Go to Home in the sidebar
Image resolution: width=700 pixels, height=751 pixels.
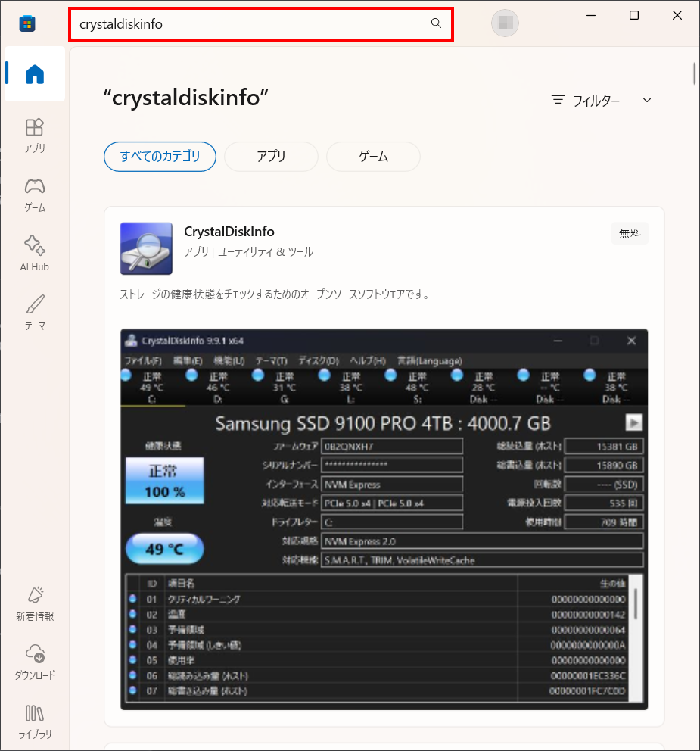click(35, 73)
